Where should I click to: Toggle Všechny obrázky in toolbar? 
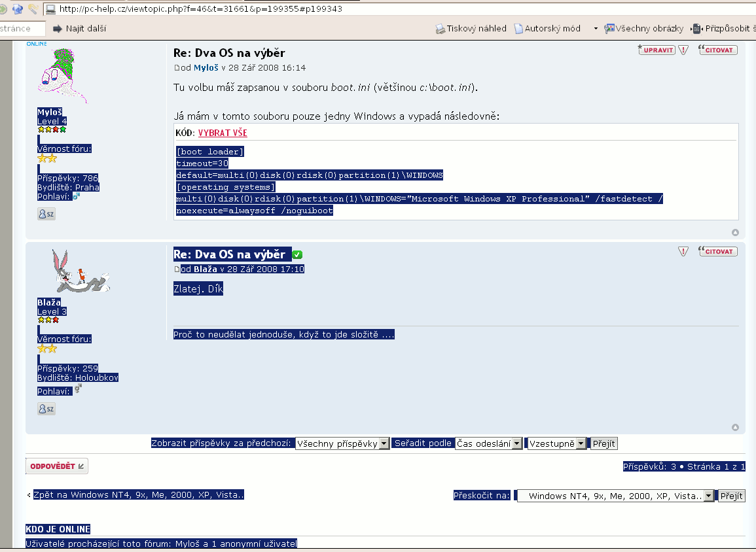coord(643,28)
